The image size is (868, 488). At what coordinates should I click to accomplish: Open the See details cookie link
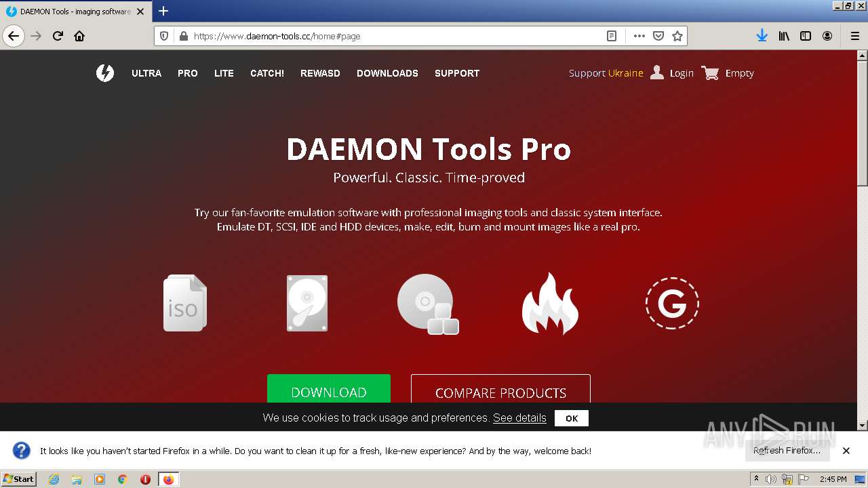point(519,418)
